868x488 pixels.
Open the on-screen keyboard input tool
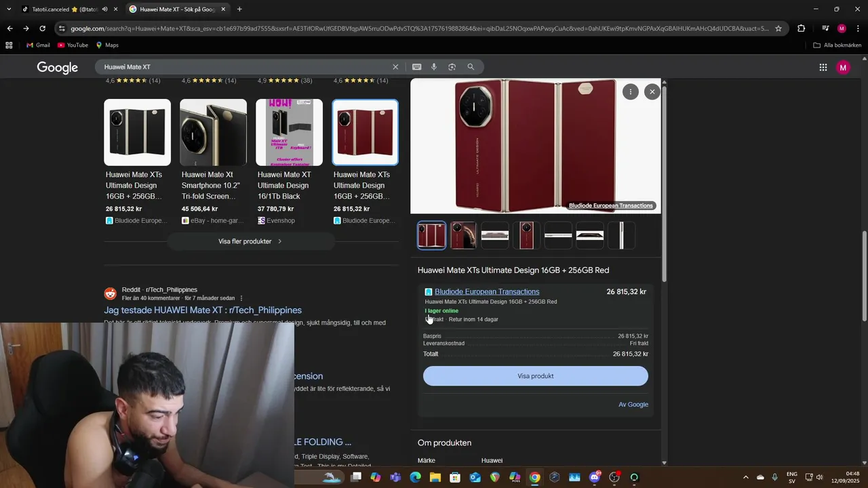coord(416,67)
